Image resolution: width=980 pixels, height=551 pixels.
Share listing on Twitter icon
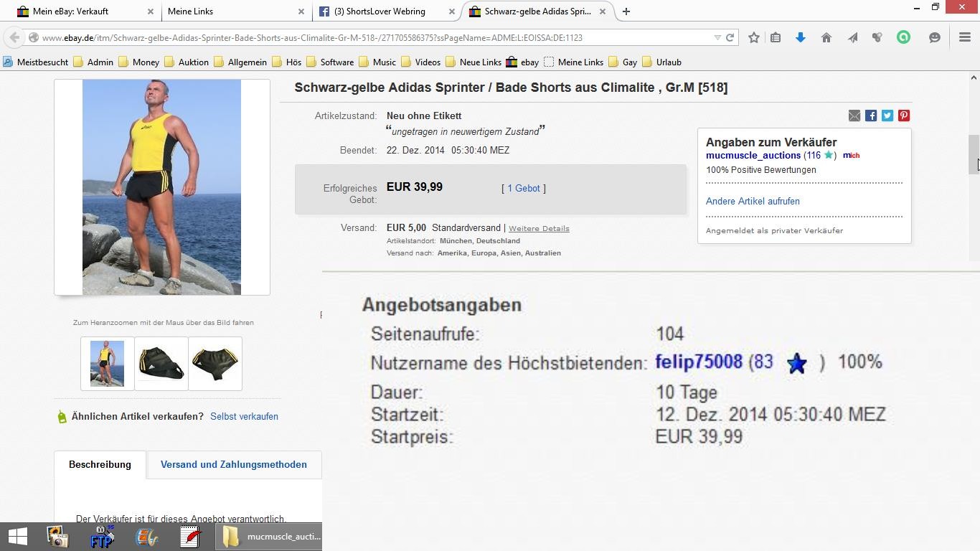pyautogui.click(x=887, y=116)
